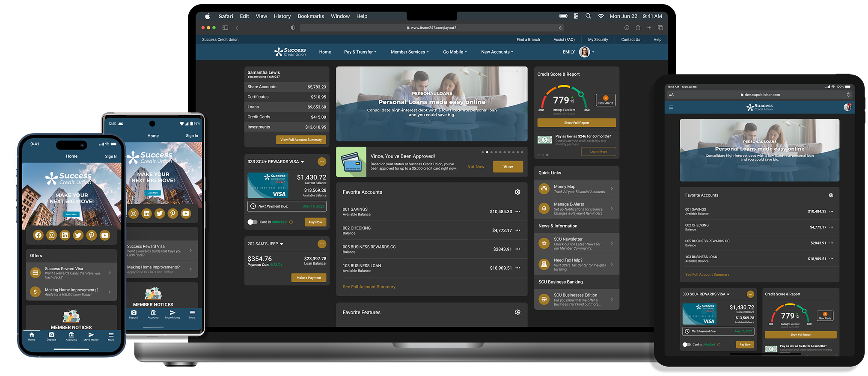Open options dots for 002 CHECKING on laptop

tap(517, 230)
